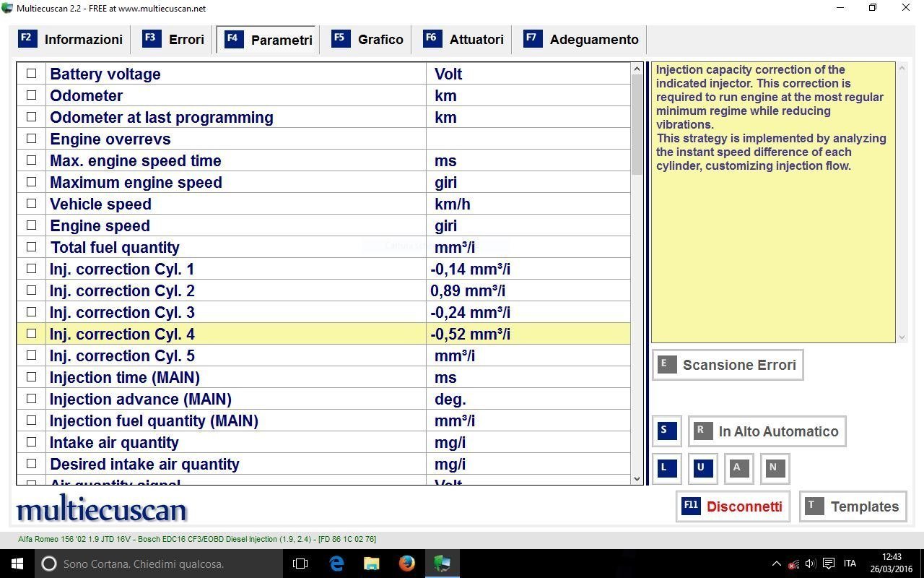
Task: Click the In Alto Automatico button
Action: (767, 431)
